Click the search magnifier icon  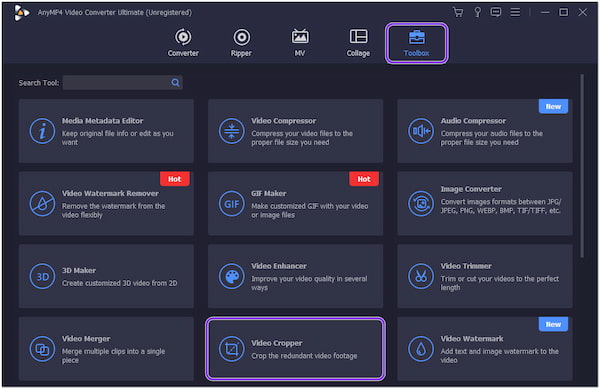click(176, 83)
